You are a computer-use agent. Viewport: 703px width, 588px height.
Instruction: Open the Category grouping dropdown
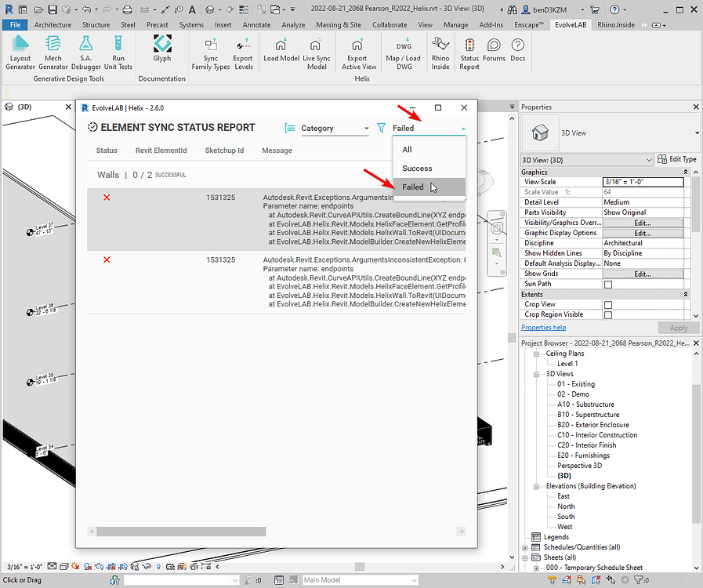(x=334, y=129)
